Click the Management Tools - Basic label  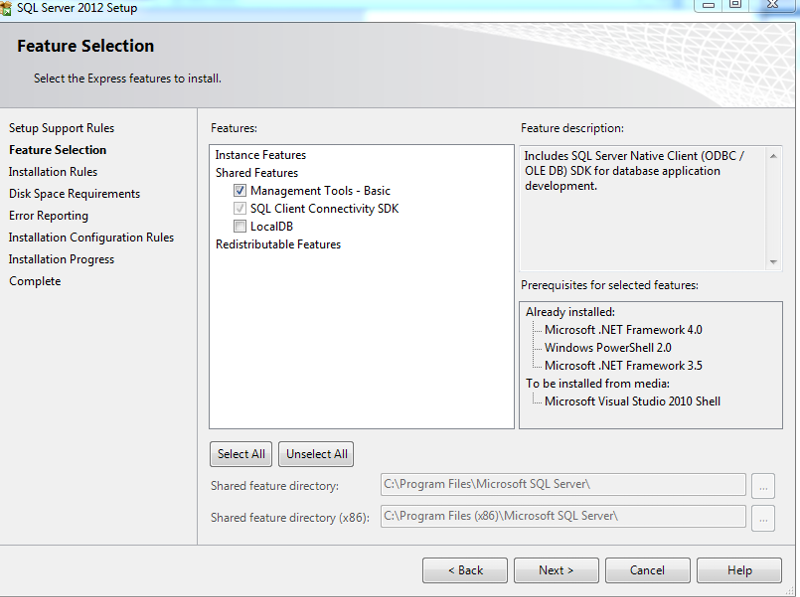pyautogui.click(x=320, y=191)
